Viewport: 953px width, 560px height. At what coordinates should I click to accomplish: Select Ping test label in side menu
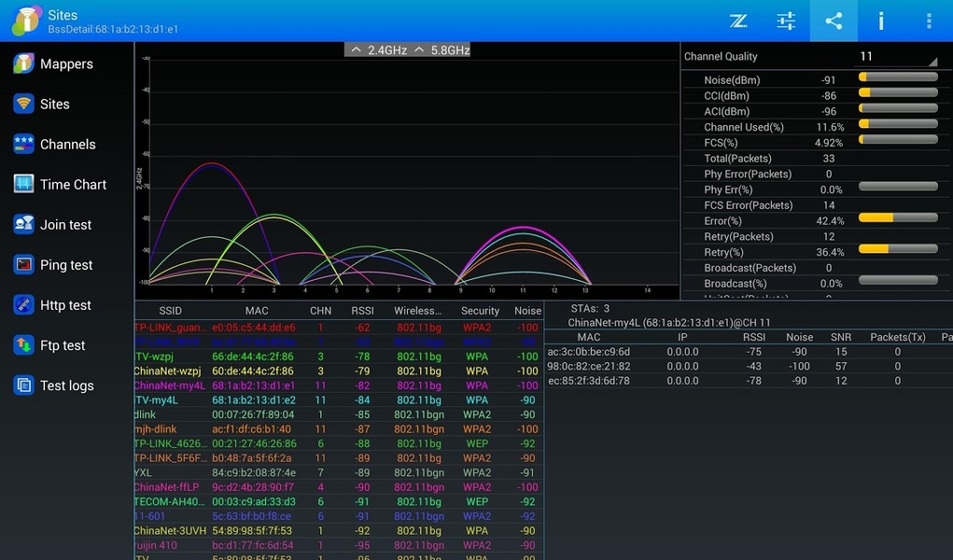66,265
